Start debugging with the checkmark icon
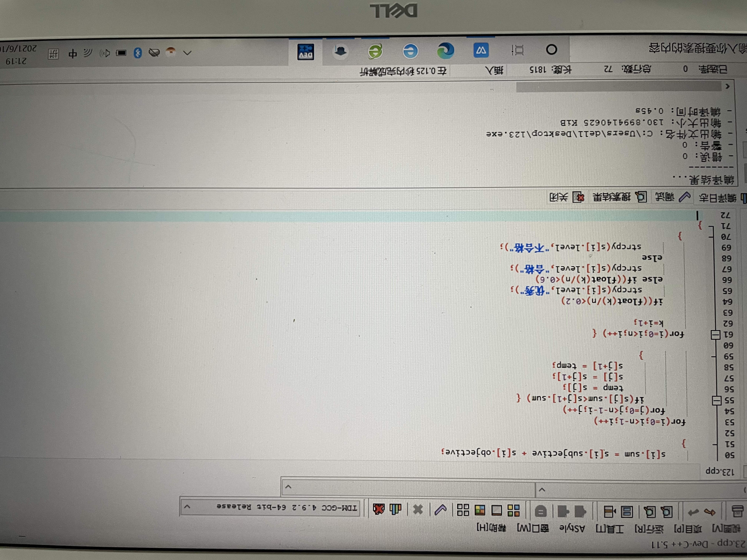The height and width of the screenshot is (560, 747). 440,509
